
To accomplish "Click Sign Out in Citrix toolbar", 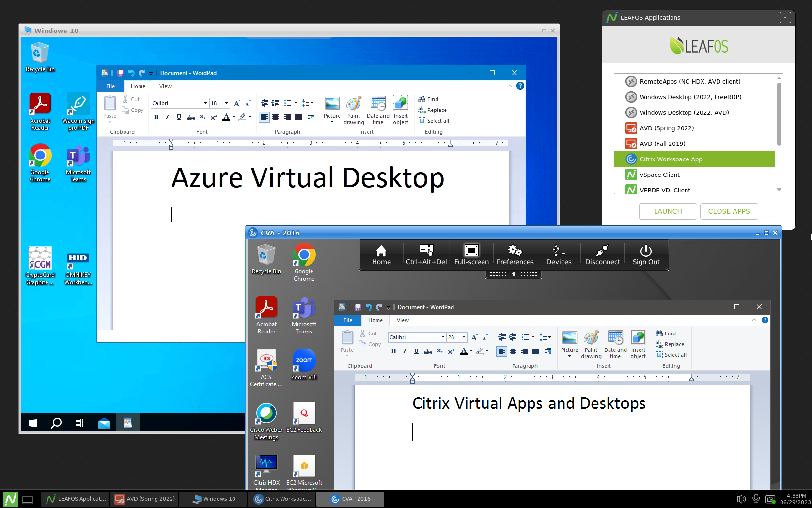I will pyautogui.click(x=646, y=255).
